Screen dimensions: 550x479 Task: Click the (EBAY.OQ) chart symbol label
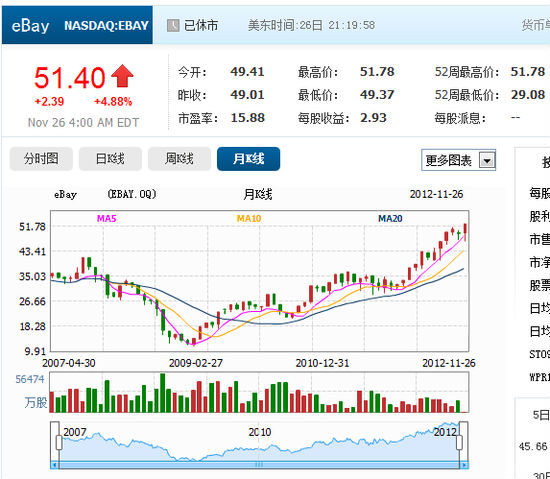pyautogui.click(x=132, y=194)
